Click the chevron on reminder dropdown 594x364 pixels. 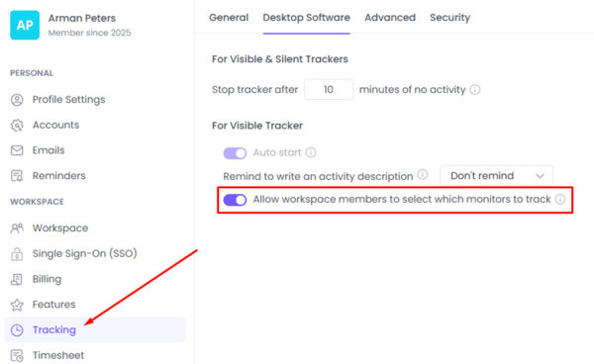[x=541, y=176]
